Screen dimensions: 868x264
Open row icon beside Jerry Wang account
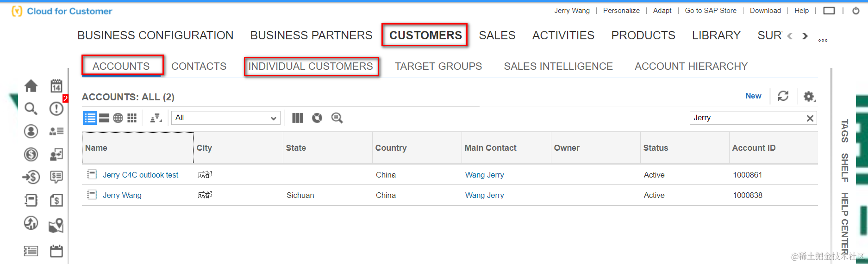(x=92, y=195)
